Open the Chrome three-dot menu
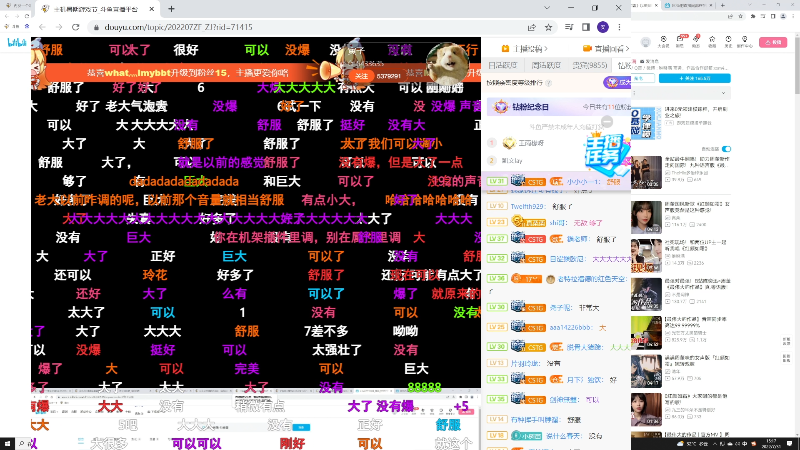The image size is (800, 450). coord(619,27)
